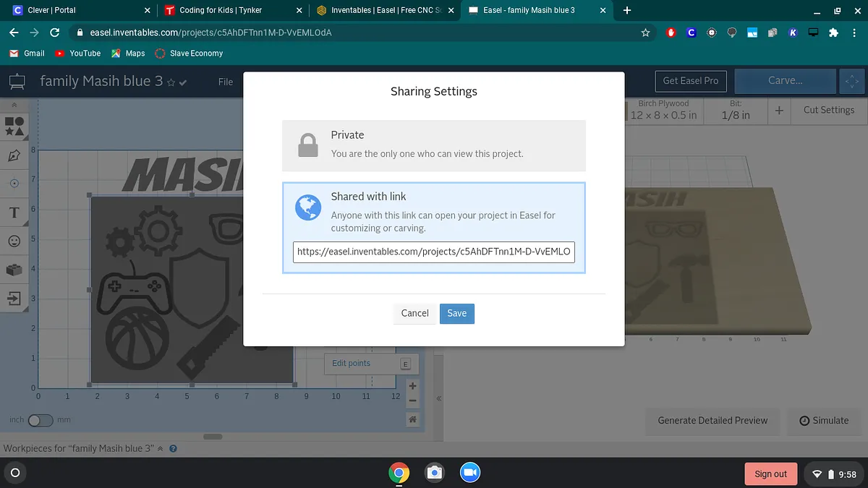868x488 pixels.
Task: Zoom in the canvas with plus
Action: (x=413, y=386)
